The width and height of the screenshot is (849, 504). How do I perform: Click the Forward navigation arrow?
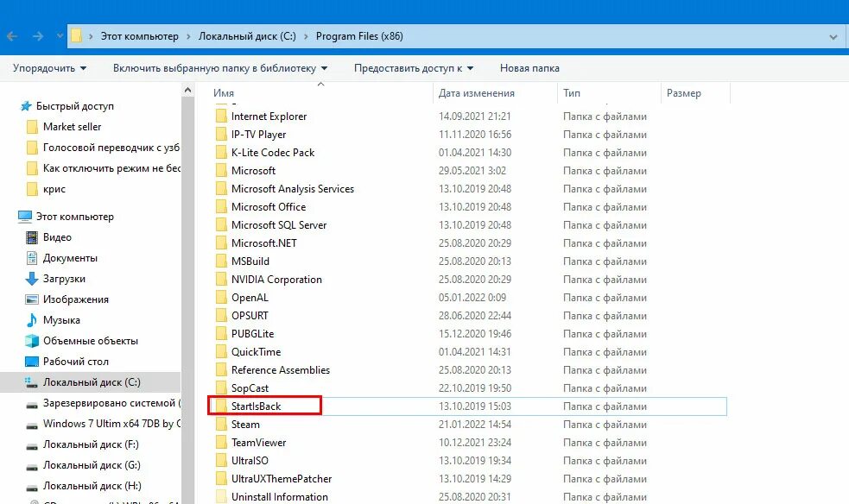point(38,36)
